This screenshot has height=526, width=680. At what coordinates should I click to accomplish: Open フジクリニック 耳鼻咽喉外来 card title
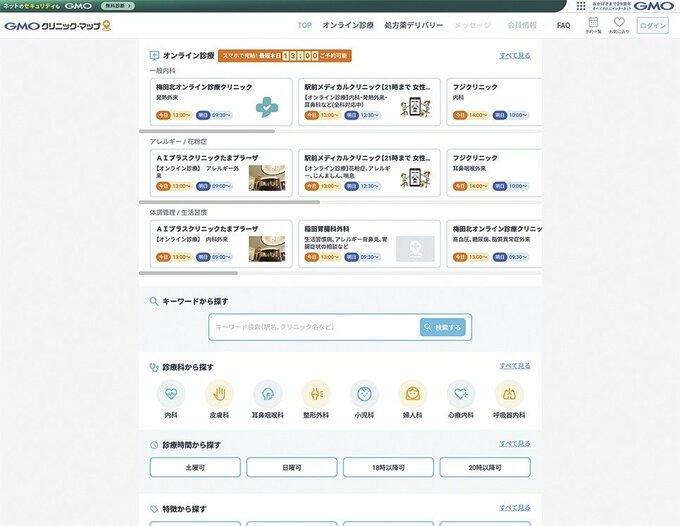[475, 158]
